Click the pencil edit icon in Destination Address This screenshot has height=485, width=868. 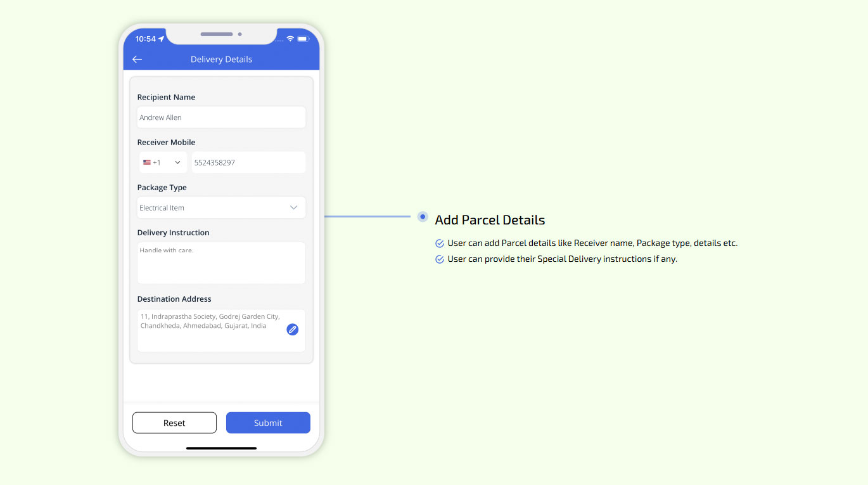point(292,329)
